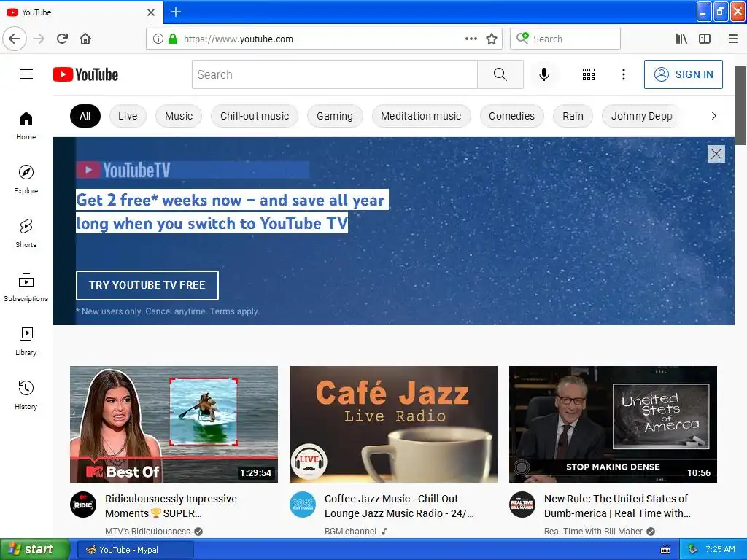The height and width of the screenshot is (560, 747).
Task: Open Library in the sidebar
Action: [26, 341]
